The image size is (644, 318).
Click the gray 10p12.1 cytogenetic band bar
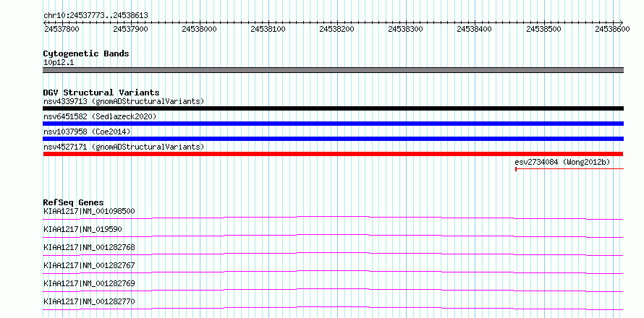coord(333,70)
